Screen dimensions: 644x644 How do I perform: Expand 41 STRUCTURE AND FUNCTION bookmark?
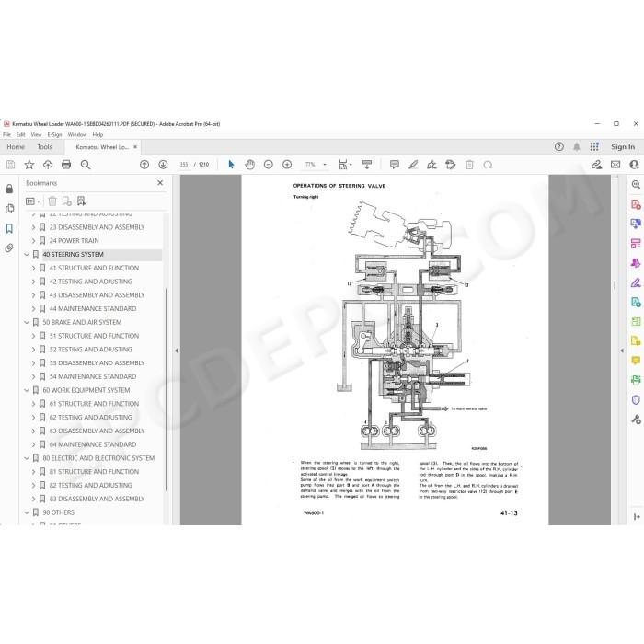click(x=33, y=269)
